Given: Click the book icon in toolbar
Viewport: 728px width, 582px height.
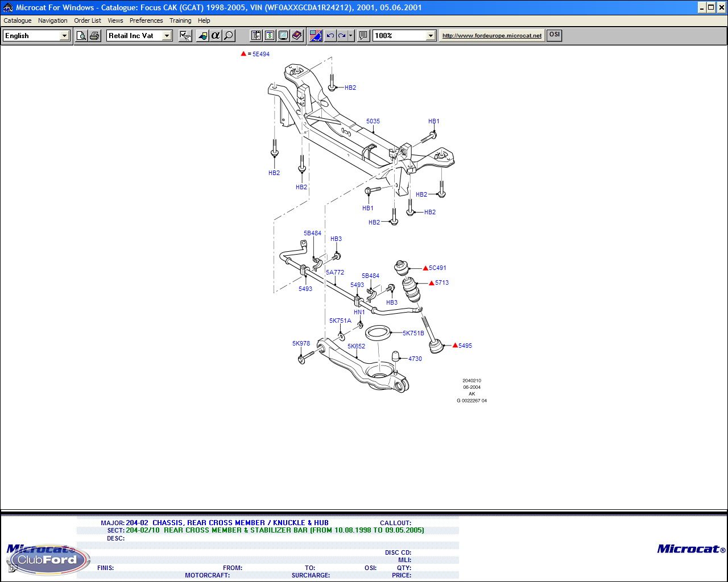Looking at the screenshot, I should (x=297, y=36).
